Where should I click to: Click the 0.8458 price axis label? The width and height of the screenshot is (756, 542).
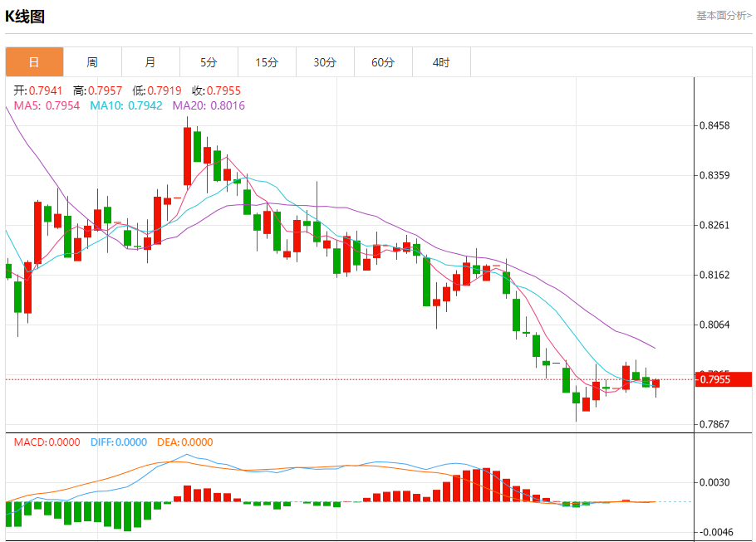pyautogui.click(x=714, y=125)
